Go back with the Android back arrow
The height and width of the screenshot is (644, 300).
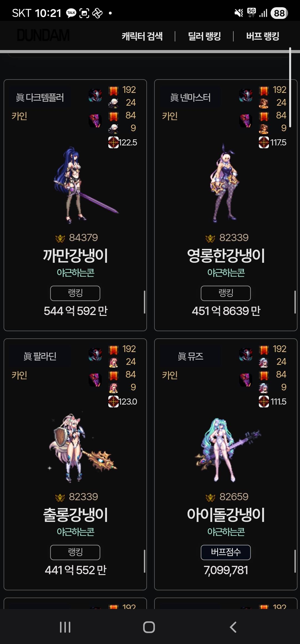pos(233,627)
